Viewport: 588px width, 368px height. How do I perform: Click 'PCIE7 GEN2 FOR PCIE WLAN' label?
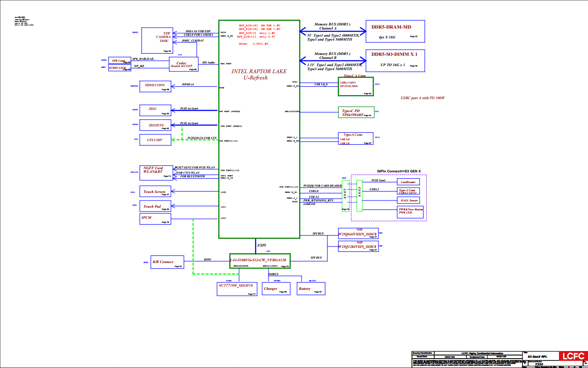point(195,167)
